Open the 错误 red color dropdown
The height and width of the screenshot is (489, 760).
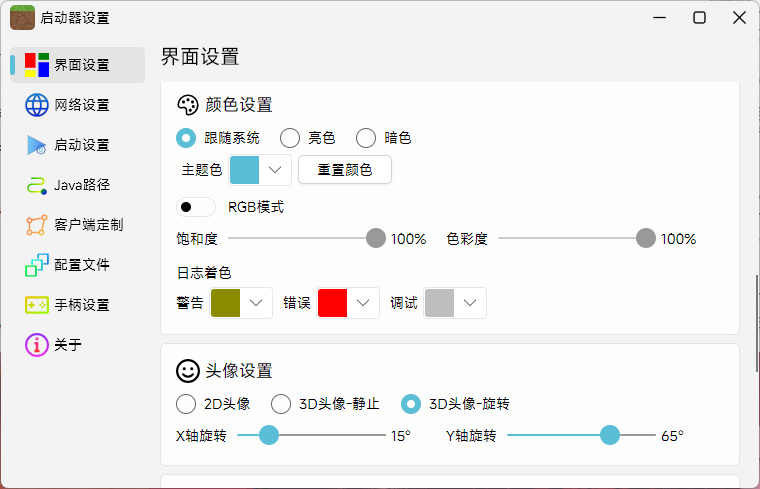(349, 303)
